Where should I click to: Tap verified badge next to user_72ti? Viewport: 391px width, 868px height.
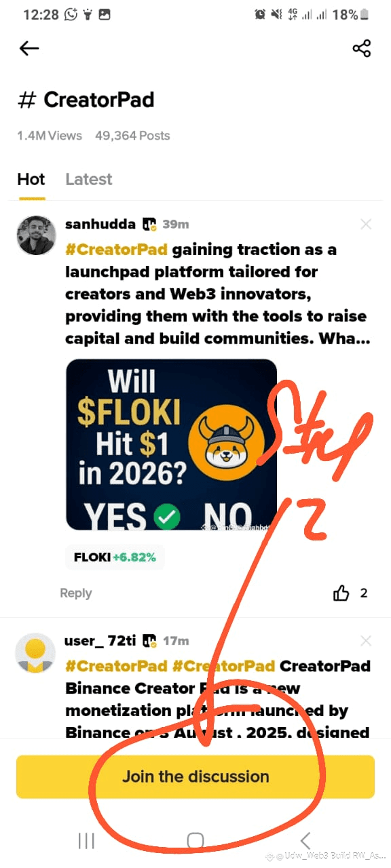[149, 641]
